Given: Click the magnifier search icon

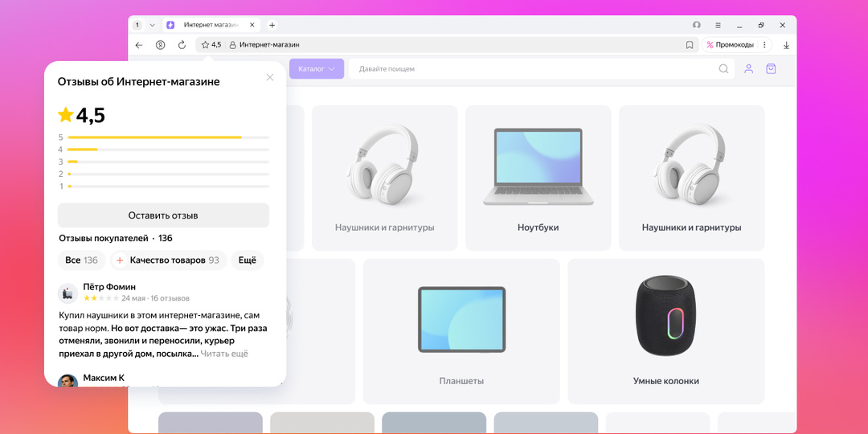Looking at the screenshot, I should [723, 68].
